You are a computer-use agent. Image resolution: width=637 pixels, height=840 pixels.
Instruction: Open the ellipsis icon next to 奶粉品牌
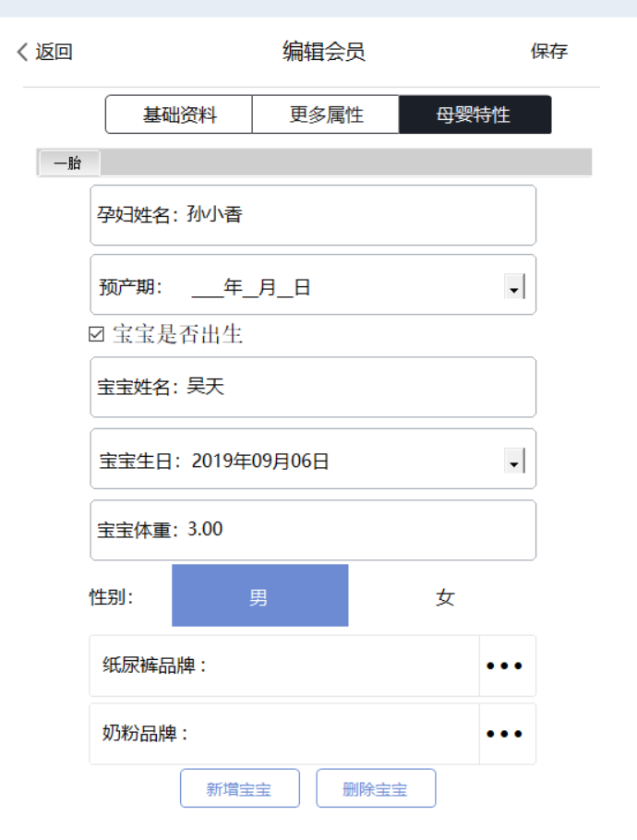(505, 733)
